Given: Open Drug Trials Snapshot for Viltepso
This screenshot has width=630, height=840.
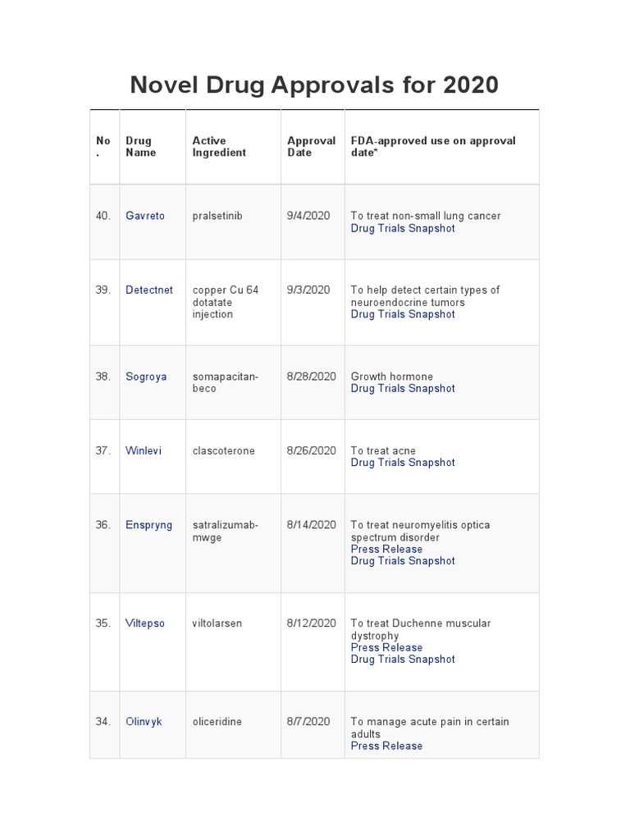Looking at the screenshot, I should pos(403,660).
